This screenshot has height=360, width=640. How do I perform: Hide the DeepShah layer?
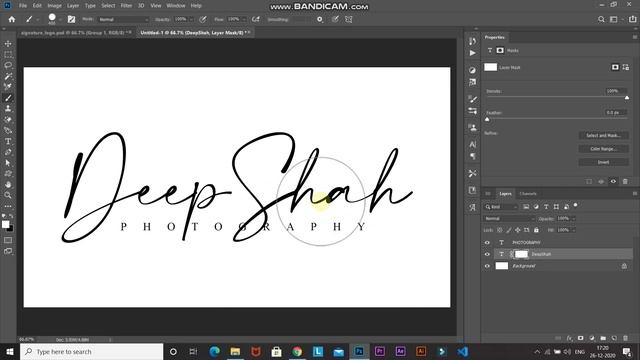coord(487,254)
